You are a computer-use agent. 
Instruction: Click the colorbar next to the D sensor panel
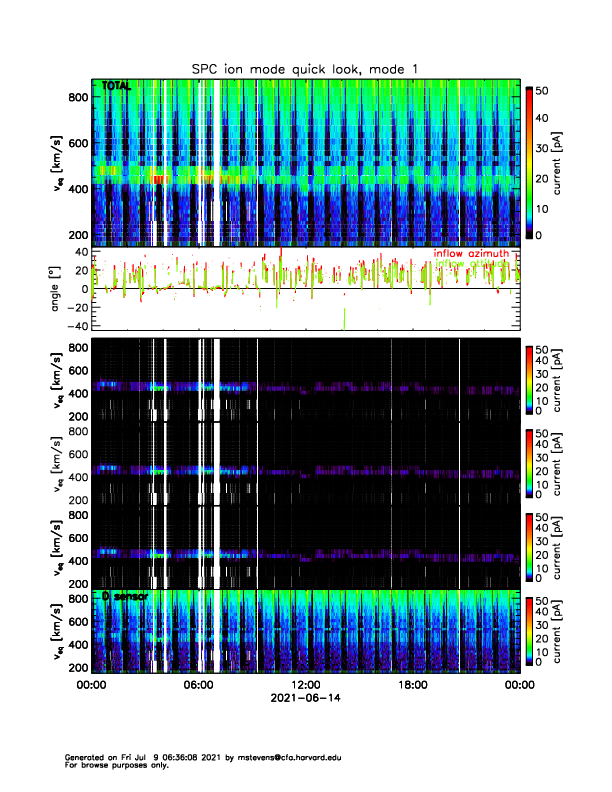(527, 630)
